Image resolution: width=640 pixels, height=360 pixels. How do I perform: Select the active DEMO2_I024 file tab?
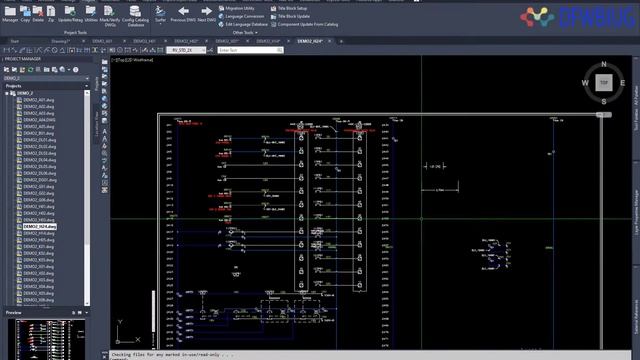pos(310,41)
